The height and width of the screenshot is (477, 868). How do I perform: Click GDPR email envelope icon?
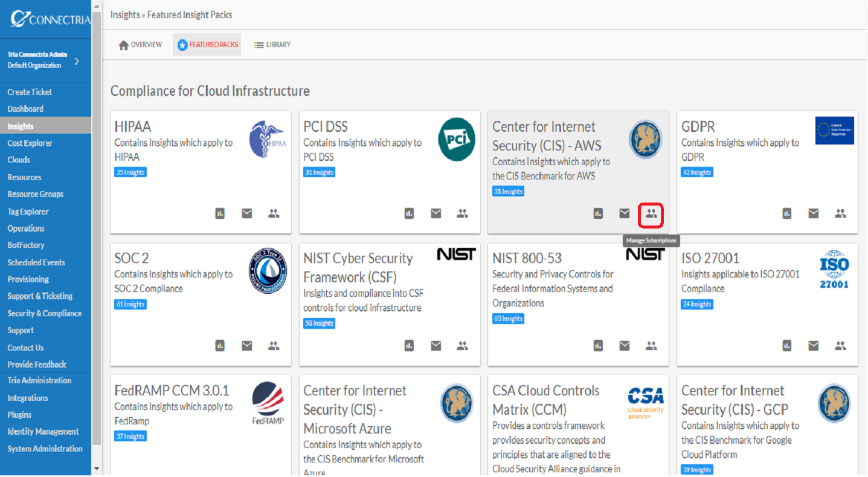tap(814, 213)
